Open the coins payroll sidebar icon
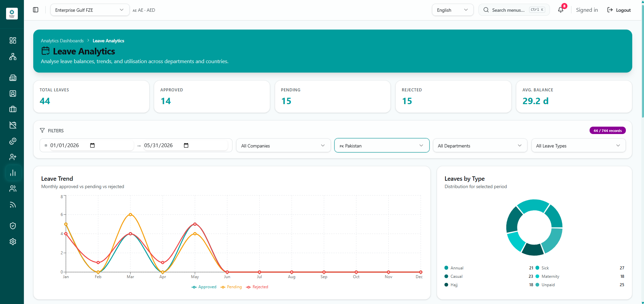 coord(13,141)
